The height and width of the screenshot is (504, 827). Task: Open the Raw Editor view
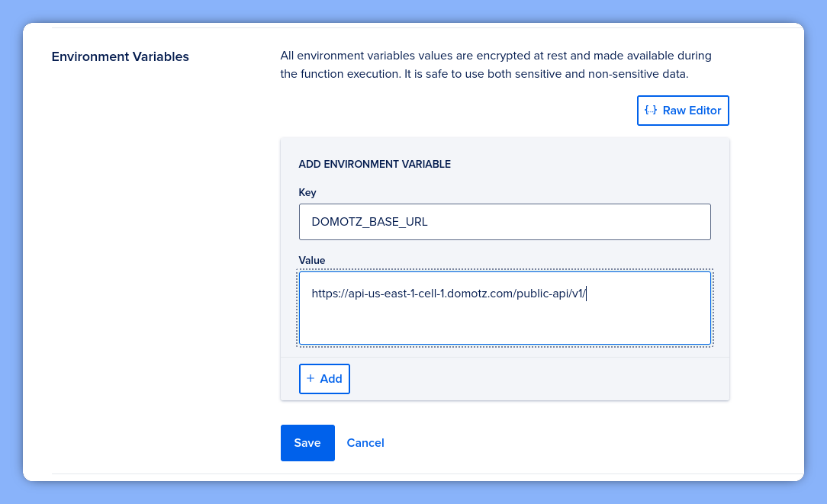683,110
